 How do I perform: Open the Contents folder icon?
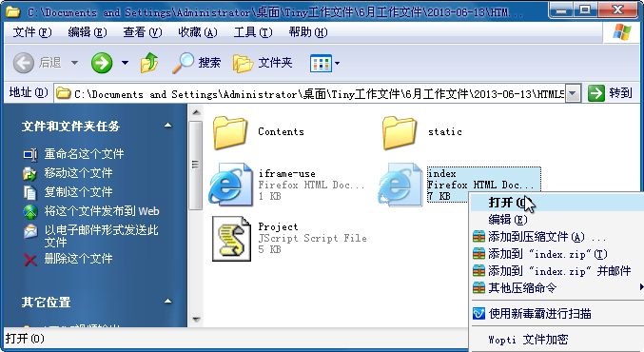point(229,132)
